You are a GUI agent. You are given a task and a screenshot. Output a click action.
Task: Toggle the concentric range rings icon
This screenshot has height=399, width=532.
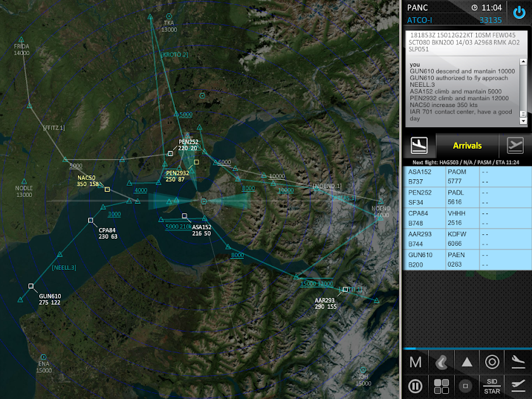click(492, 362)
